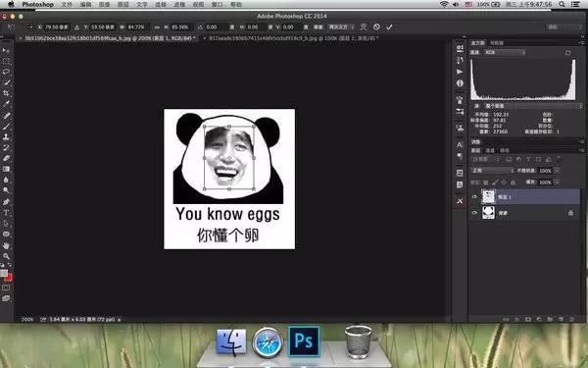
Task: Open status bar info arrow
Action: pos(120,320)
